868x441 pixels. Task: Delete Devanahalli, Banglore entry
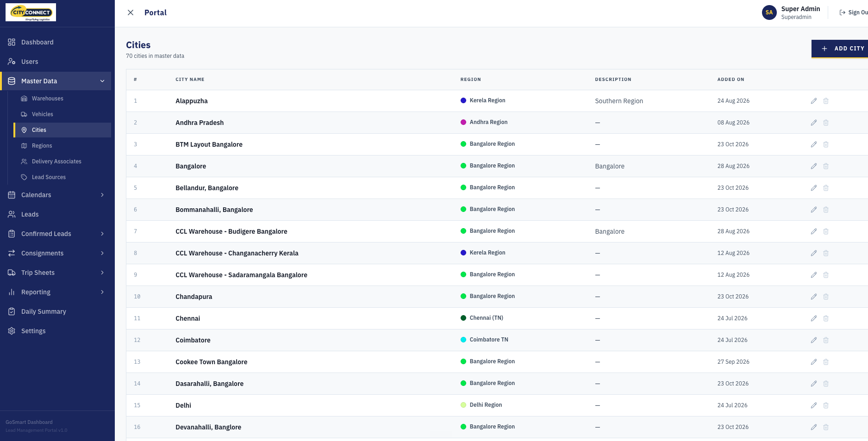coord(826,427)
